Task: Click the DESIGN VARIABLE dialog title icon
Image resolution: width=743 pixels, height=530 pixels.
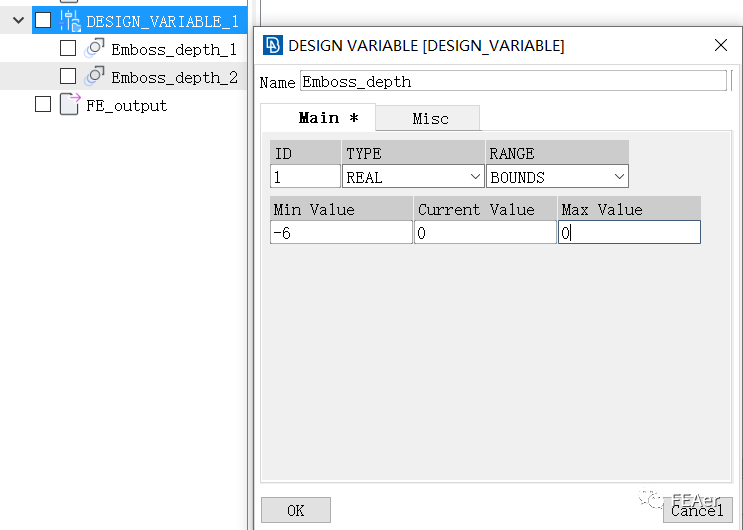Action: [272, 46]
